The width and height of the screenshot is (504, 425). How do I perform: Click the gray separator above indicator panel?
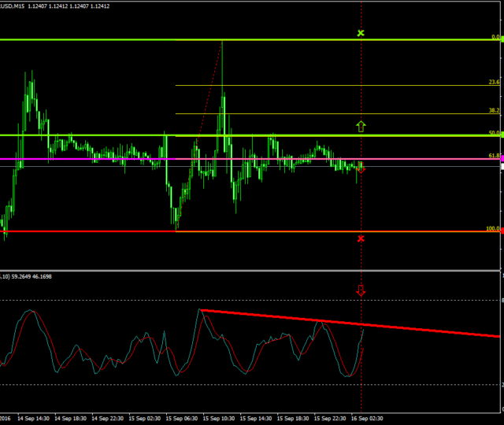tap(252, 271)
